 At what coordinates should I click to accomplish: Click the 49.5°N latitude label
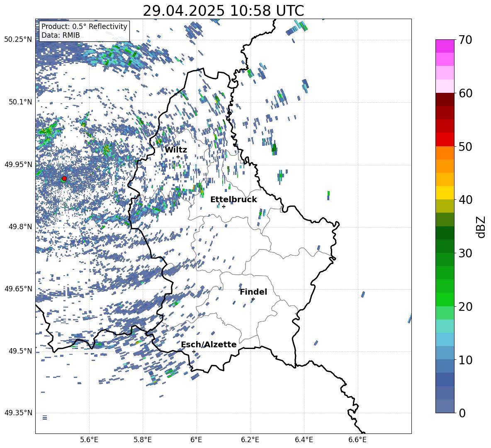coord(20,351)
